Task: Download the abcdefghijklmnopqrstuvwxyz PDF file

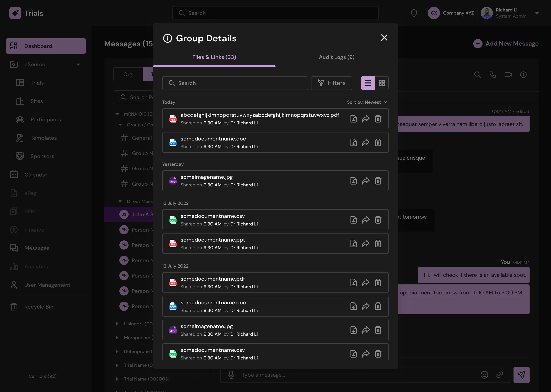Action: coord(353,119)
